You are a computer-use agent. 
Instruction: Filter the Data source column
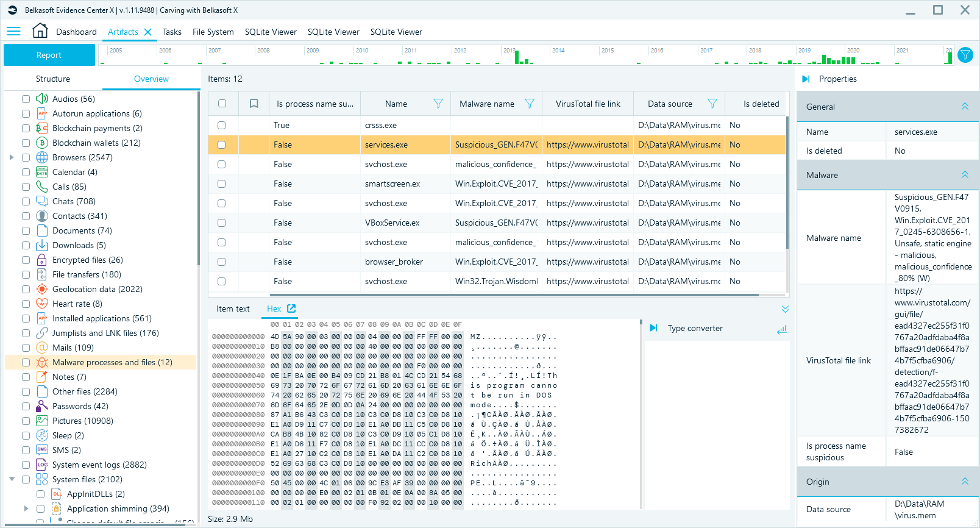click(x=712, y=104)
